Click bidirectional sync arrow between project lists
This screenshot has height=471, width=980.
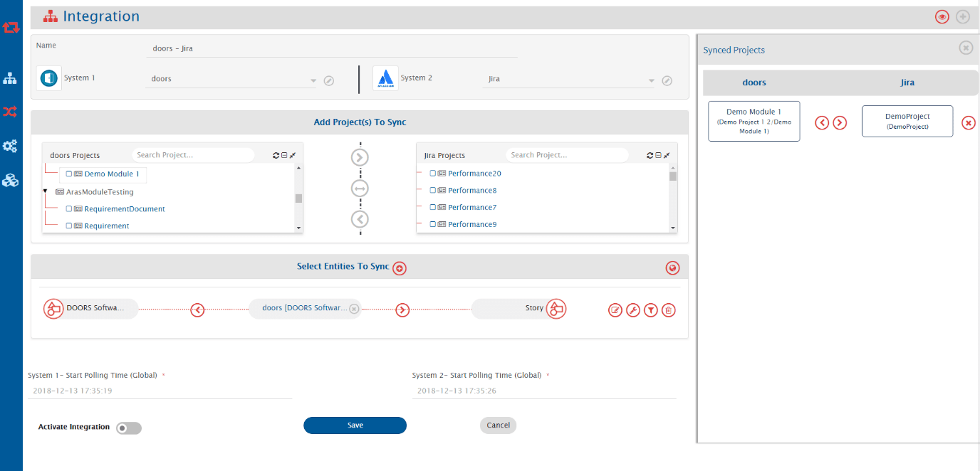360,189
